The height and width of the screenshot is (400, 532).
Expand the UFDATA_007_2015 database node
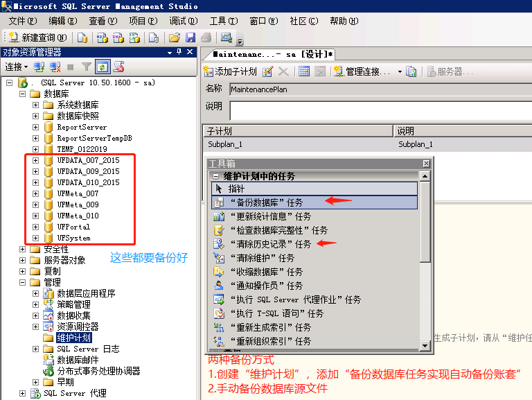click(x=35, y=160)
